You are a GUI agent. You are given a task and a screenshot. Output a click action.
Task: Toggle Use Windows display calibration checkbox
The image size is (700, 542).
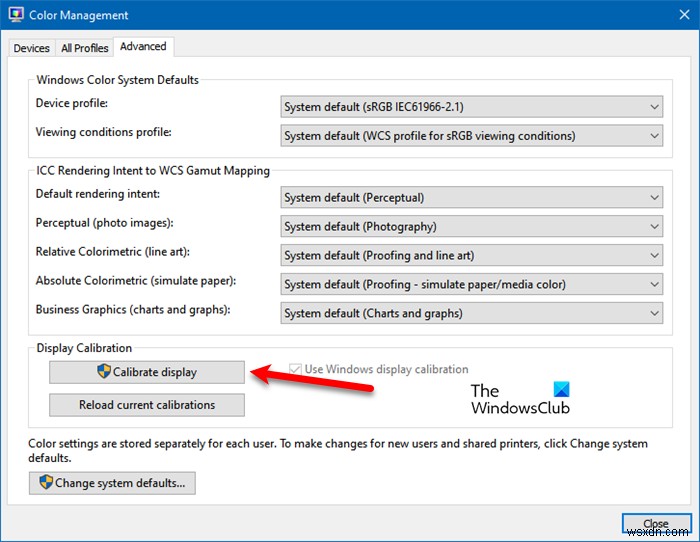coord(295,369)
